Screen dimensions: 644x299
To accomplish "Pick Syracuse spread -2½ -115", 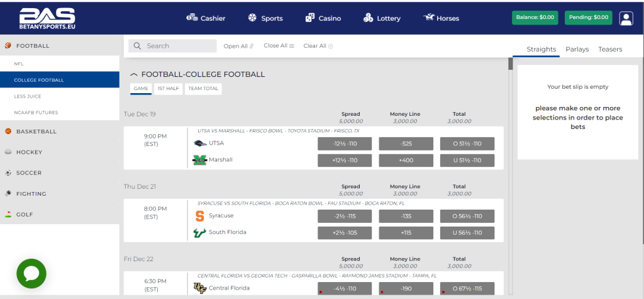I will pyautogui.click(x=345, y=216).
